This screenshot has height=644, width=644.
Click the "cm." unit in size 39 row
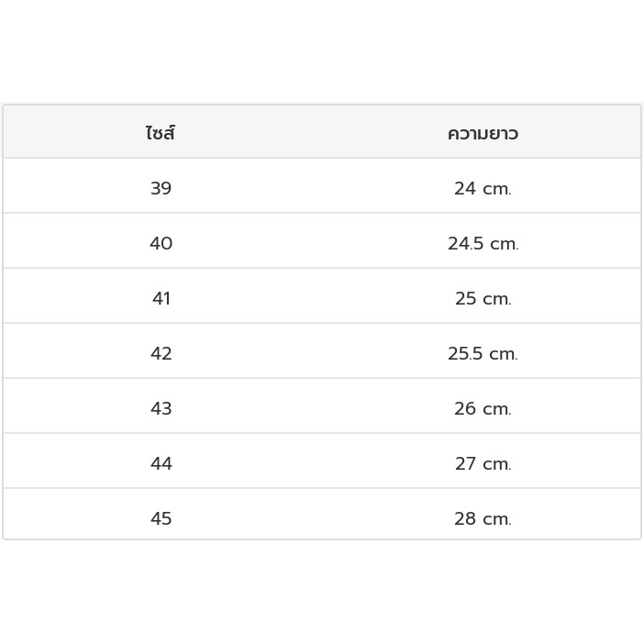pyautogui.click(x=497, y=190)
